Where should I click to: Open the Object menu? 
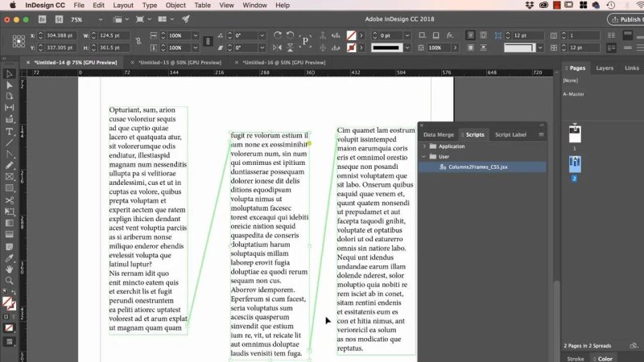[x=175, y=6]
